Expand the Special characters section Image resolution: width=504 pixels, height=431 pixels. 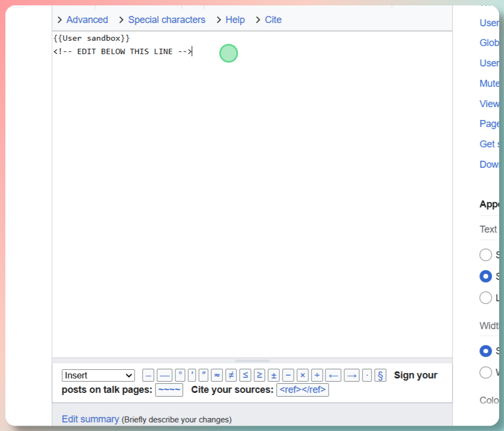[x=167, y=19]
